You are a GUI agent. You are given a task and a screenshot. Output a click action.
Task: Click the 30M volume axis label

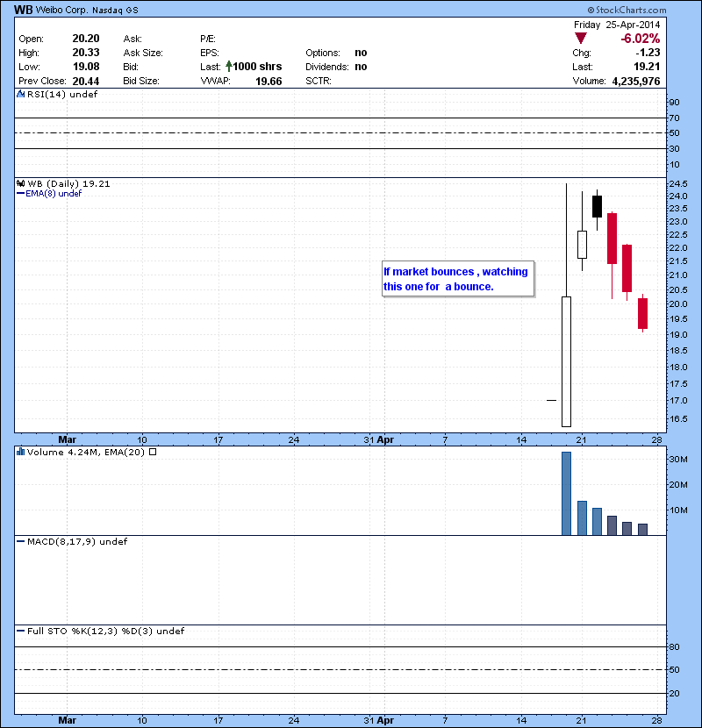pyautogui.click(x=677, y=460)
